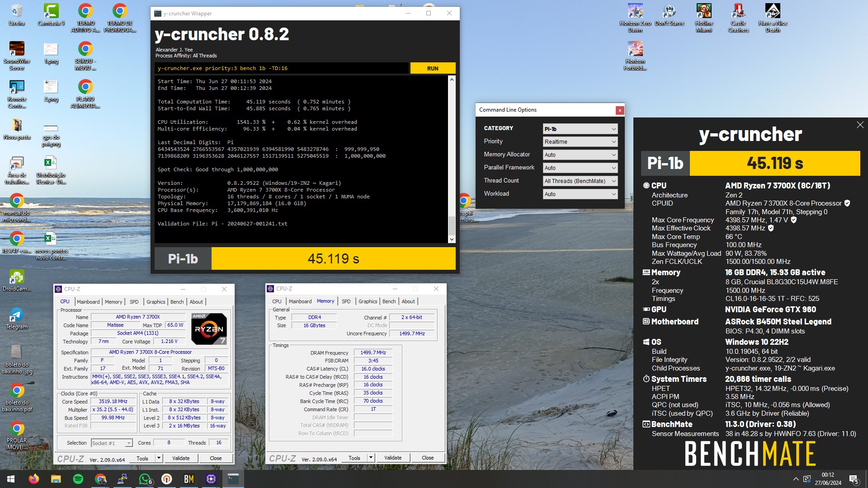Click the scrollbar up arrow in y-cruncher

[452, 80]
